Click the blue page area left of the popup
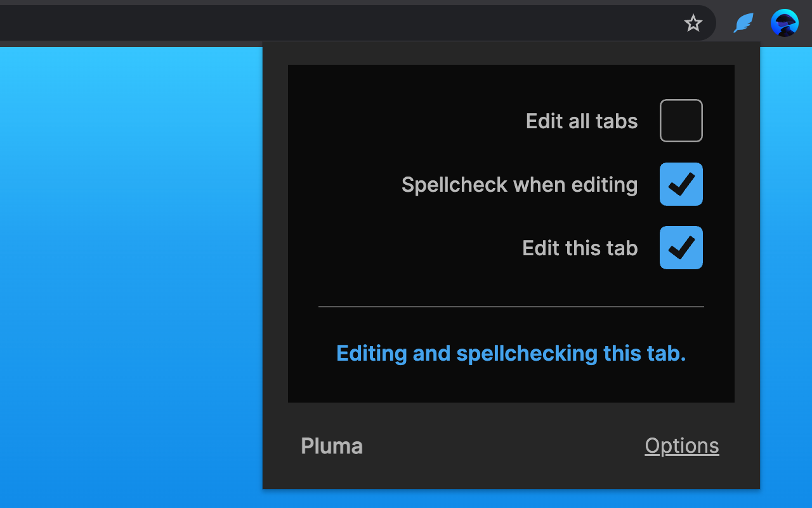 127,254
